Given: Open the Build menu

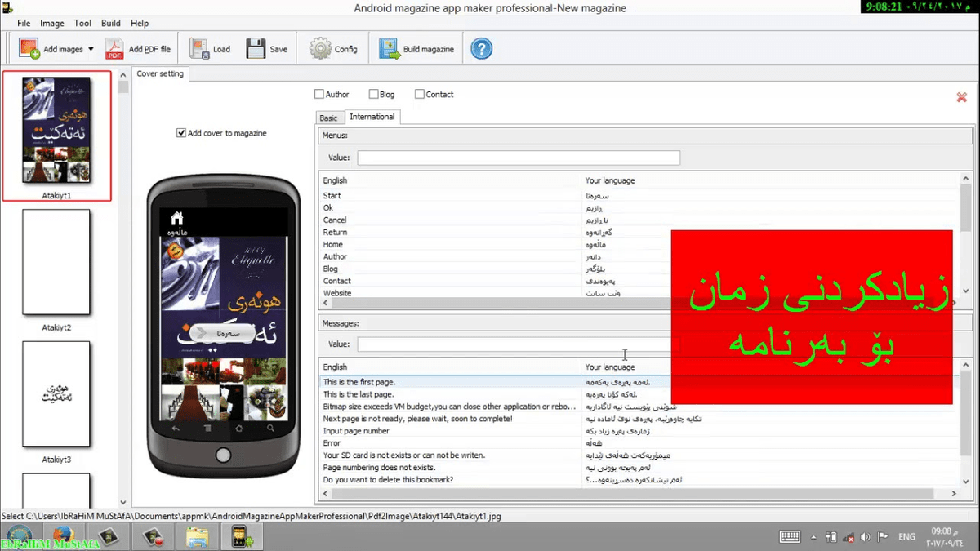Looking at the screenshot, I should click(x=110, y=23).
